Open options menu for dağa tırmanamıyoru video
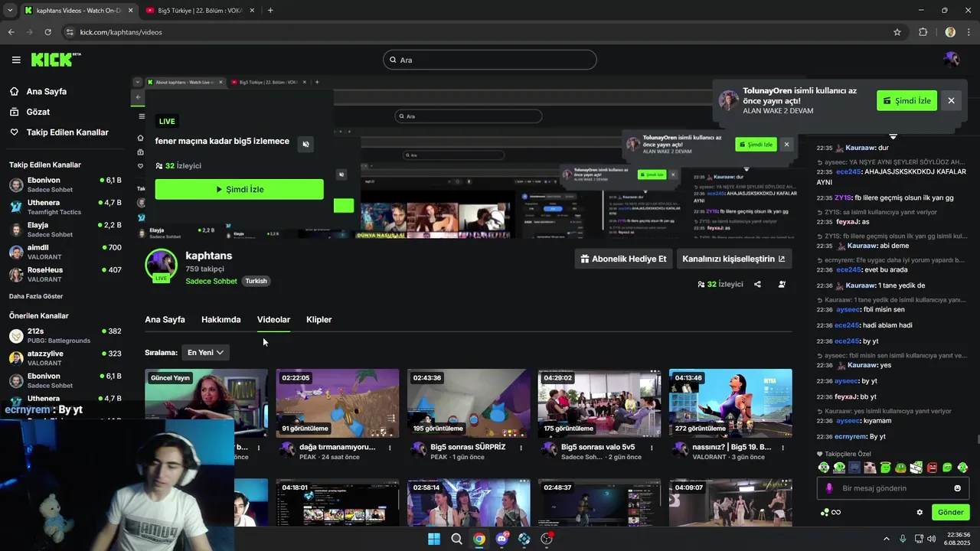980x551 pixels. pyautogui.click(x=390, y=448)
